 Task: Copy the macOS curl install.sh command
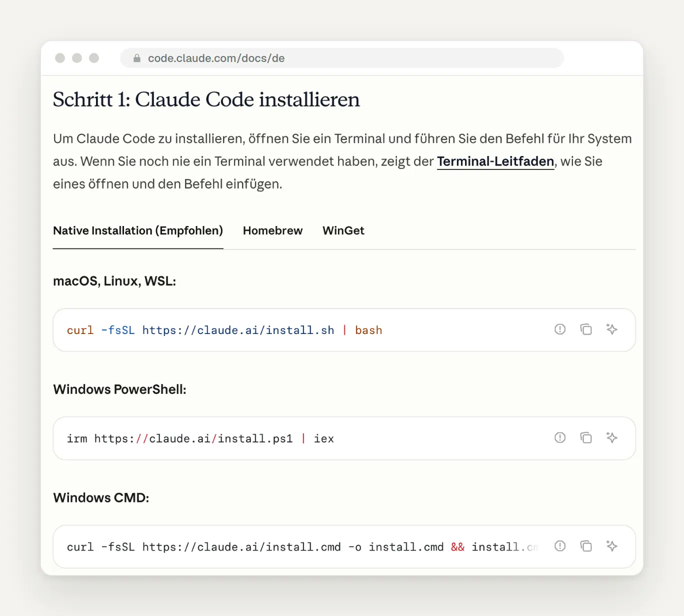(586, 329)
